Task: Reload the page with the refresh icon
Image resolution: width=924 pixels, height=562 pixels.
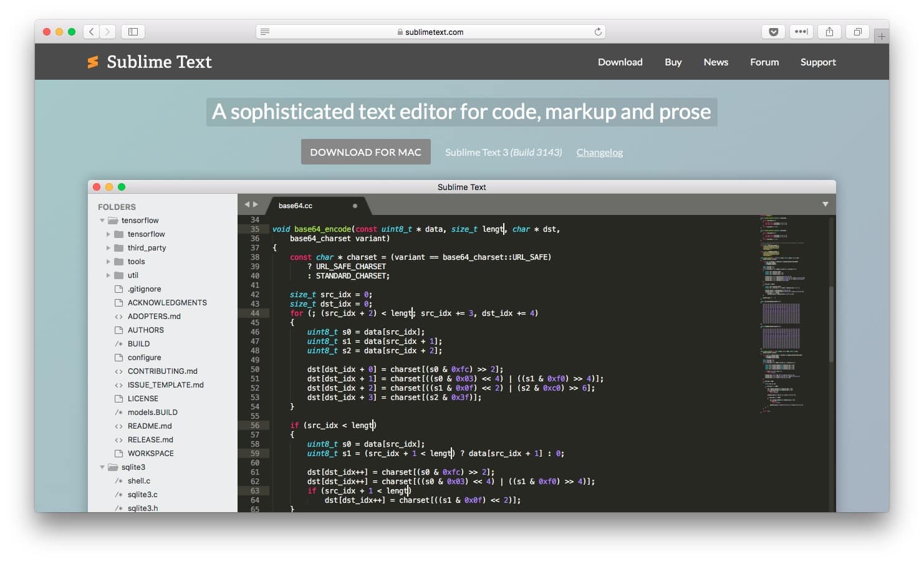Action: tap(597, 31)
